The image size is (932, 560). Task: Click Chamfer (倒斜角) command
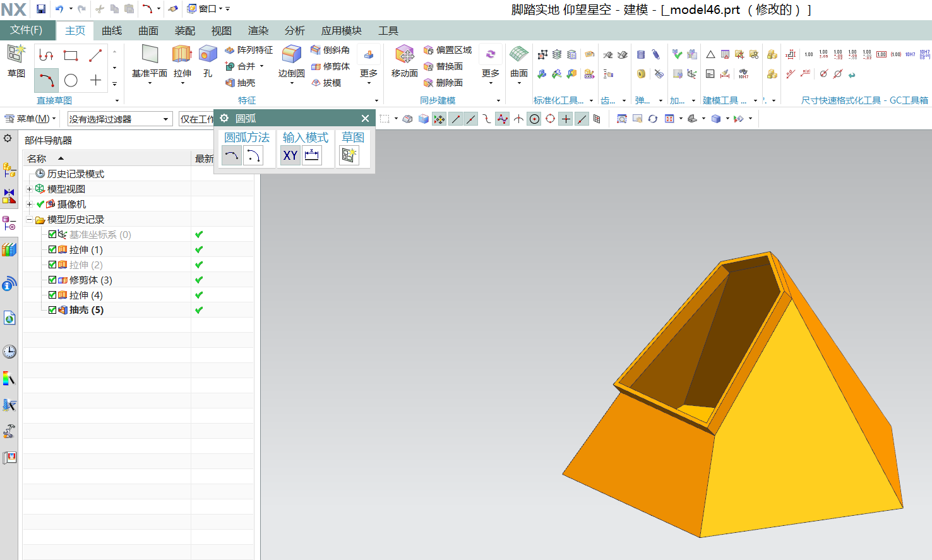coord(330,50)
